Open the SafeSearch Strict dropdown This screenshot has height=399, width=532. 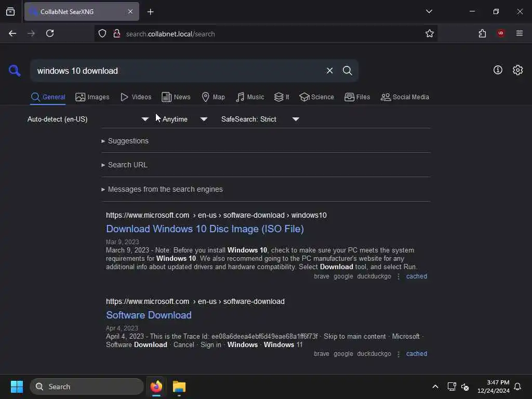260,119
